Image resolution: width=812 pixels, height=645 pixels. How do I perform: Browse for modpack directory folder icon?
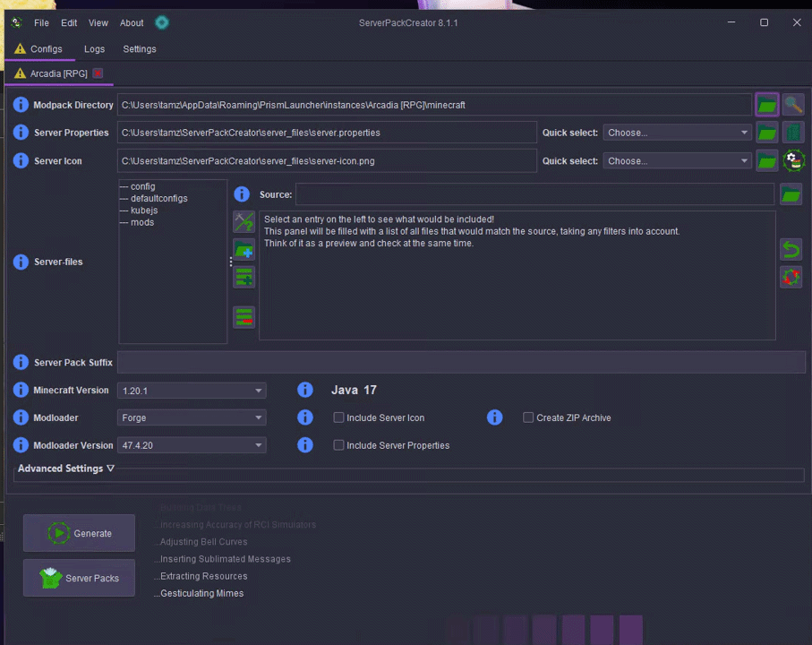767,105
